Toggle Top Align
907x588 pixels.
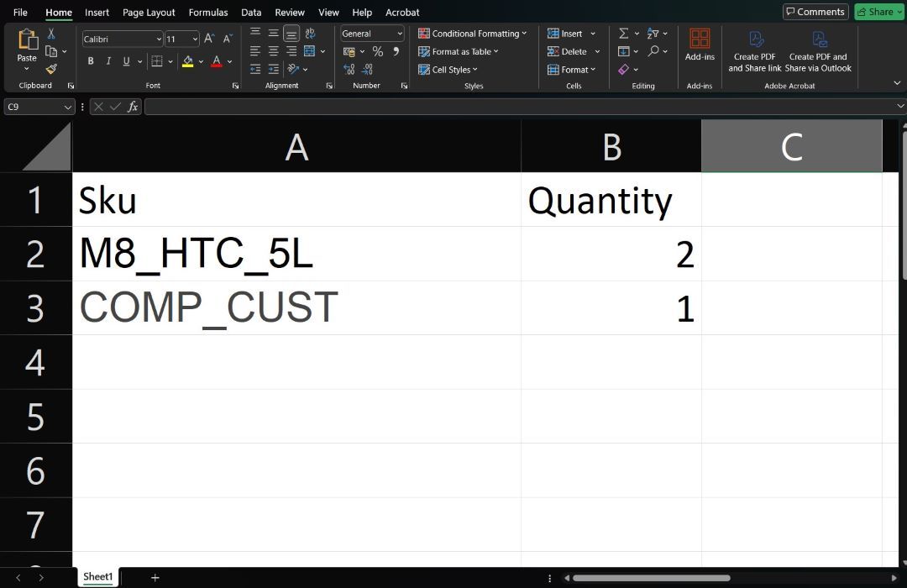click(x=255, y=33)
